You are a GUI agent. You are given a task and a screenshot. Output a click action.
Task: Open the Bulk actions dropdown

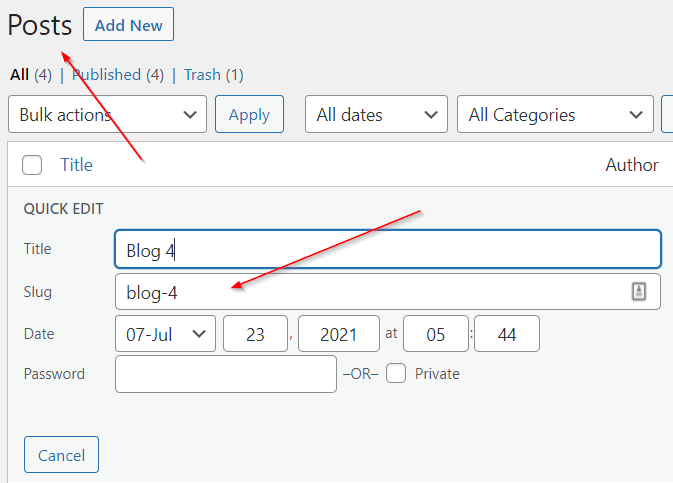(107, 115)
